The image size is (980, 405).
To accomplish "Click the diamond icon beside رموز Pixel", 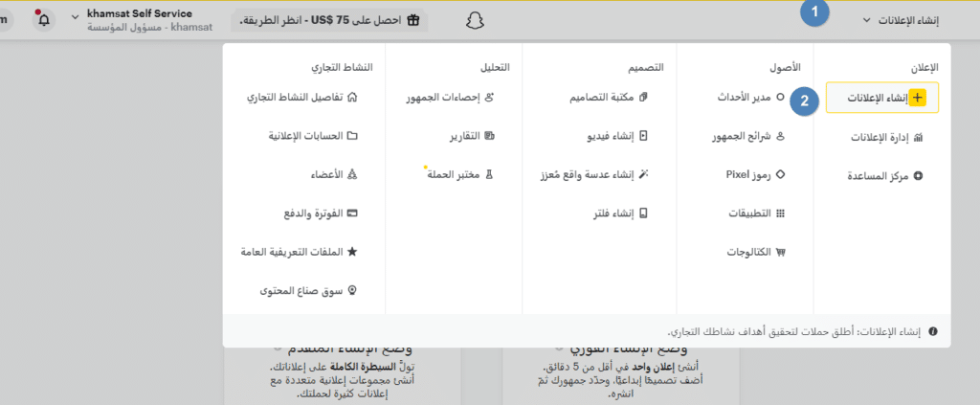I will coord(780,175).
